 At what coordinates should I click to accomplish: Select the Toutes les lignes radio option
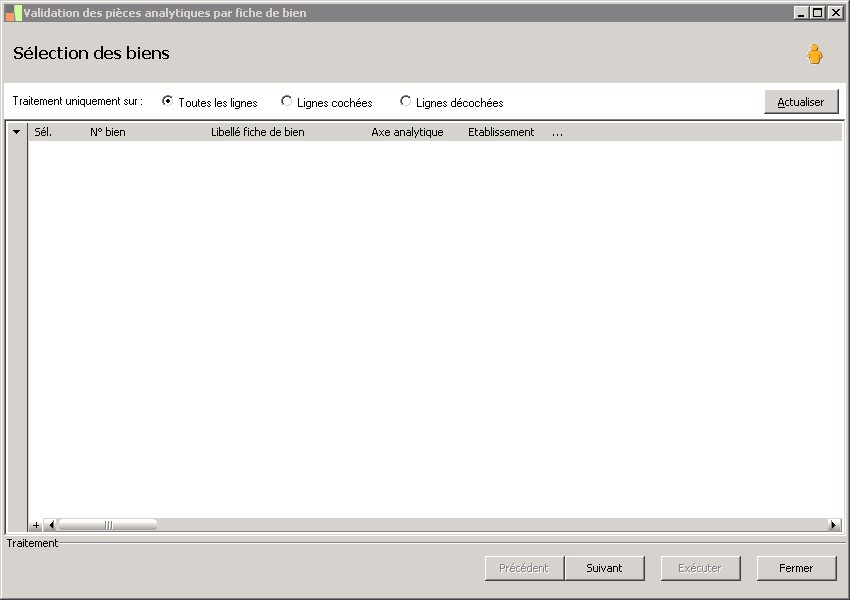209,102
